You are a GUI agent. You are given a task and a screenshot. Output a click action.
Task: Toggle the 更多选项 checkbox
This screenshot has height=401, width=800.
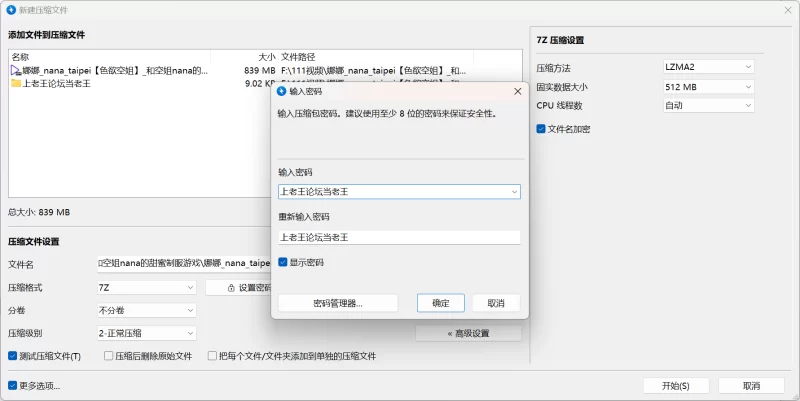13,385
